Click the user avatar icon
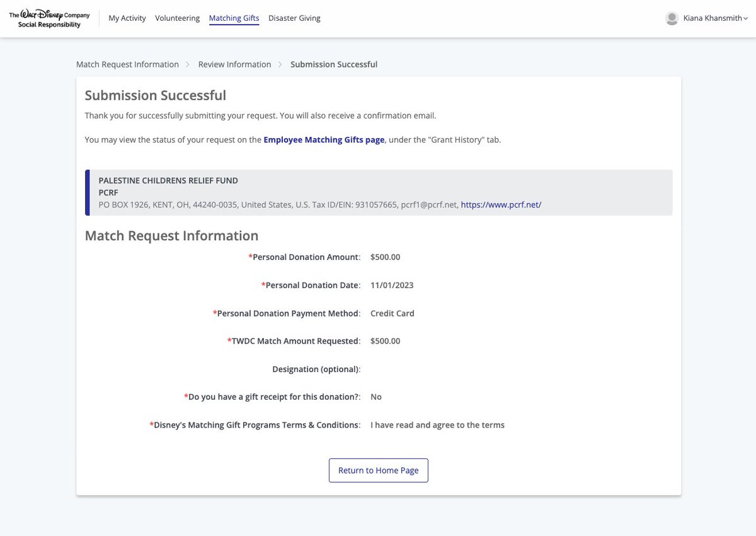 tap(672, 18)
